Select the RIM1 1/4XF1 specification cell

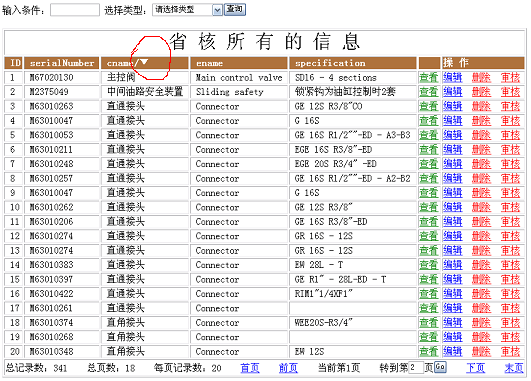353,294
